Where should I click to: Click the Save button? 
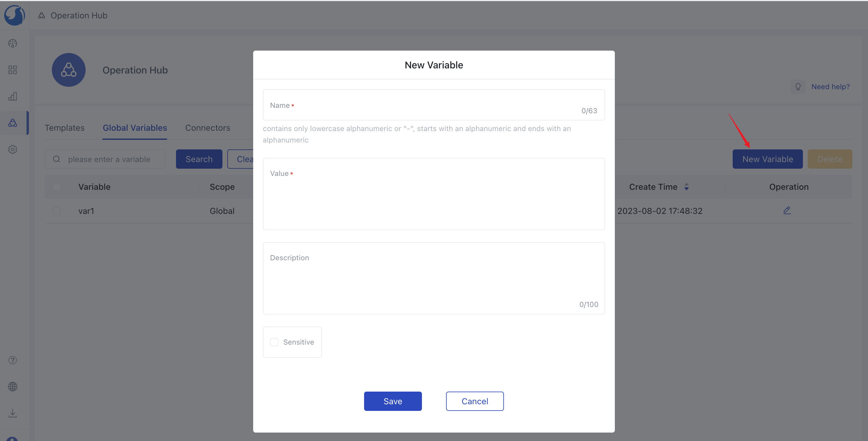[393, 401]
